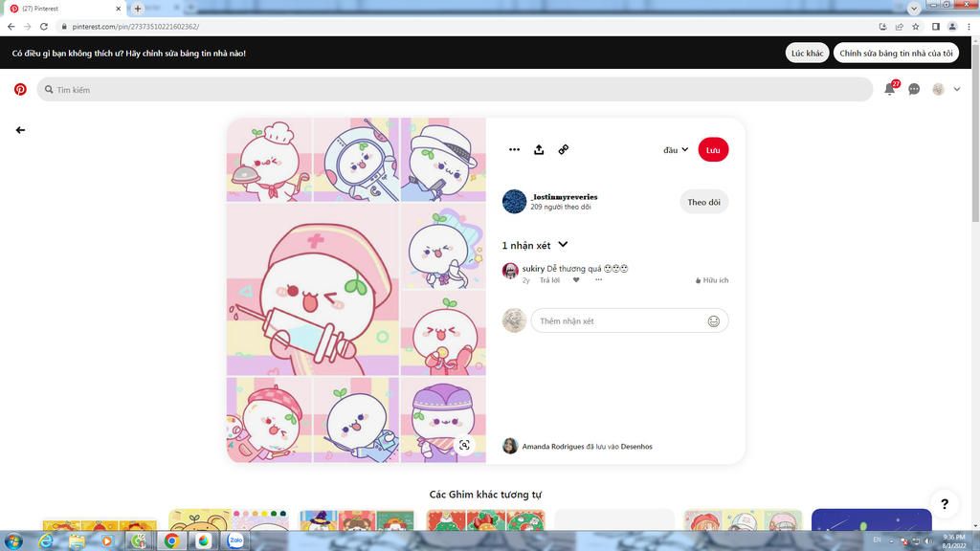The width and height of the screenshot is (980, 551).
Task: Open Chrome in taskbar
Action: tap(171, 541)
